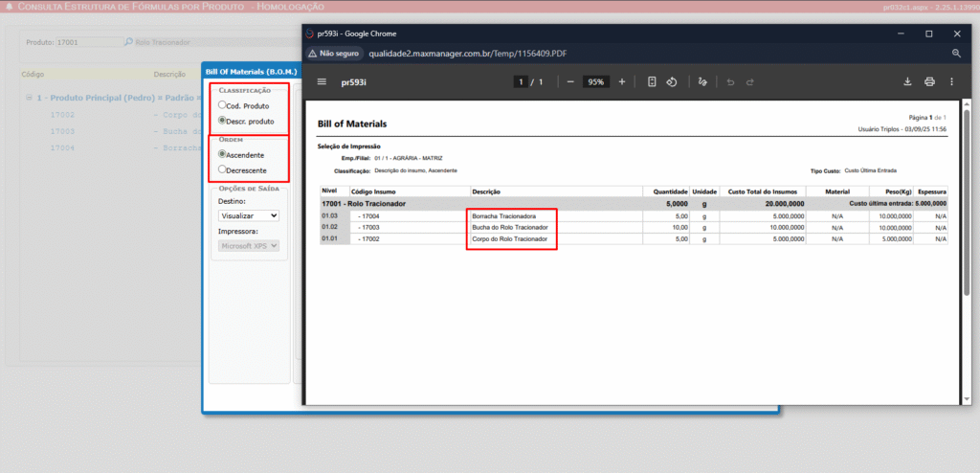Select 'Cod. Produto' classification option
The image size is (980, 473).
222,105
